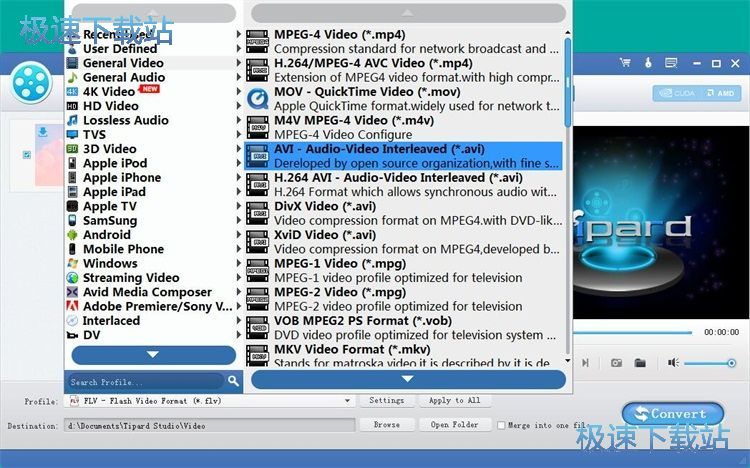Click the search magnifier icon in Search Profile
The height and width of the screenshot is (468, 750).
click(x=233, y=381)
